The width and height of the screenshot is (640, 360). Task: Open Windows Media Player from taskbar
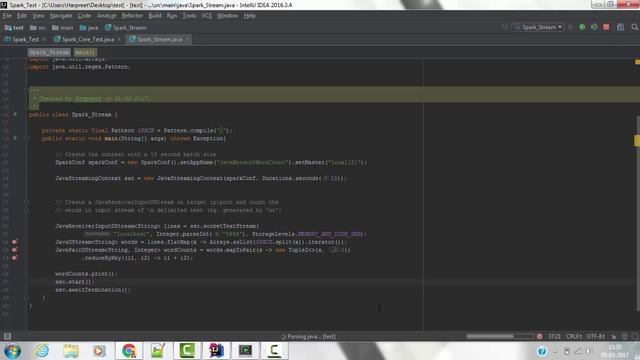[99, 351]
